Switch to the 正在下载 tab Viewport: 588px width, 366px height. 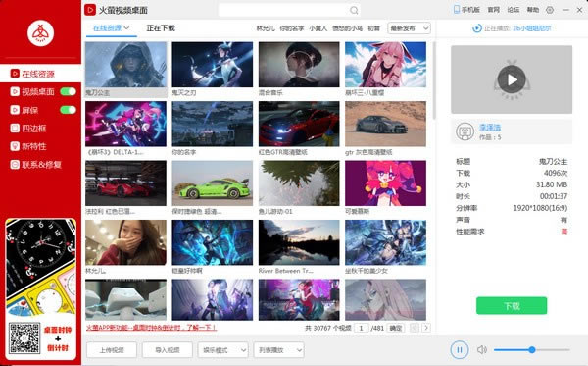[161, 28]
